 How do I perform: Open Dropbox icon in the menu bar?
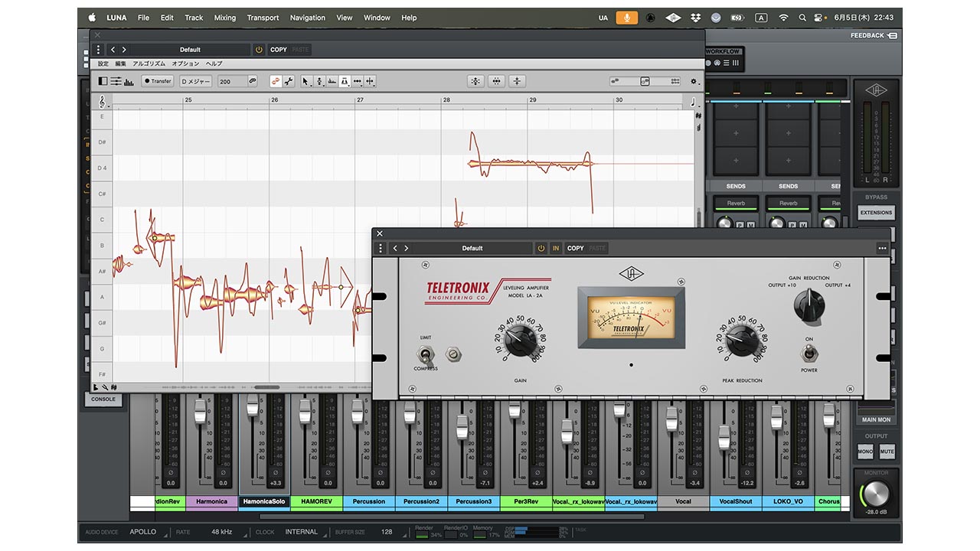click(695, 18)
